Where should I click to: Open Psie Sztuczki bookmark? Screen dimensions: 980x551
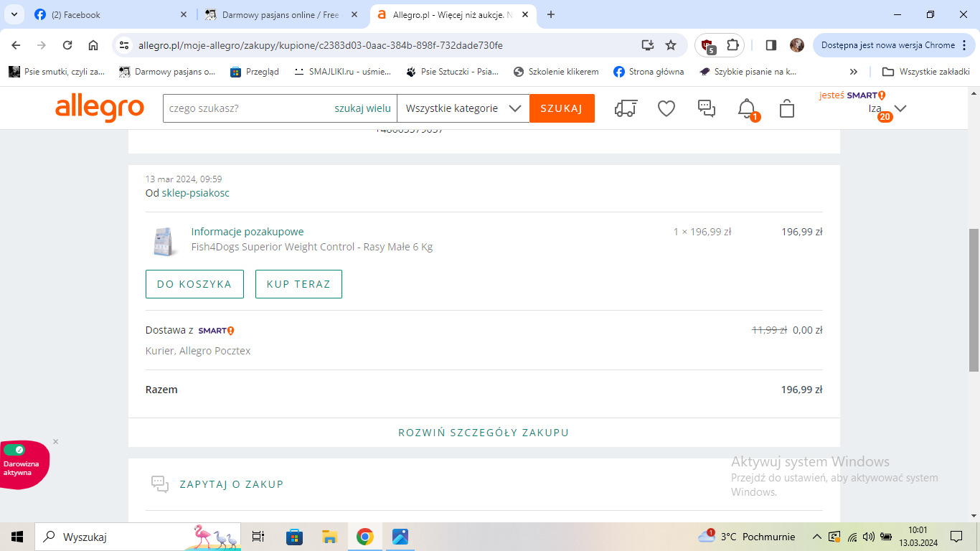[452, 72]
